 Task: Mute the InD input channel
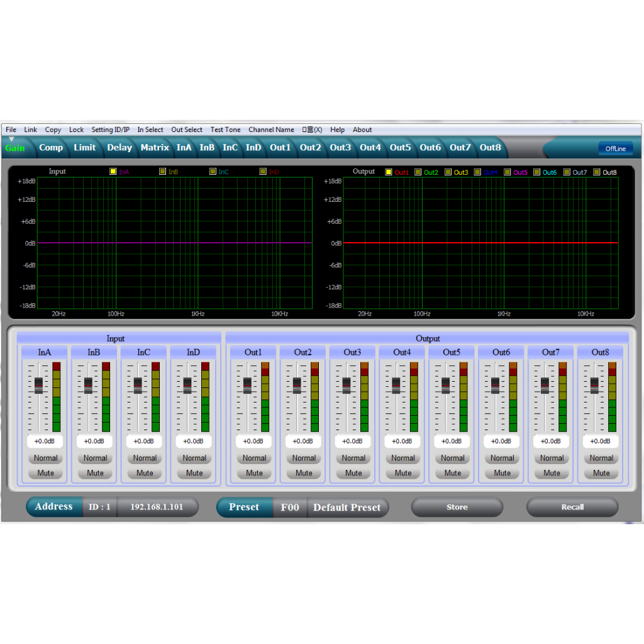(x=194, y=473)
